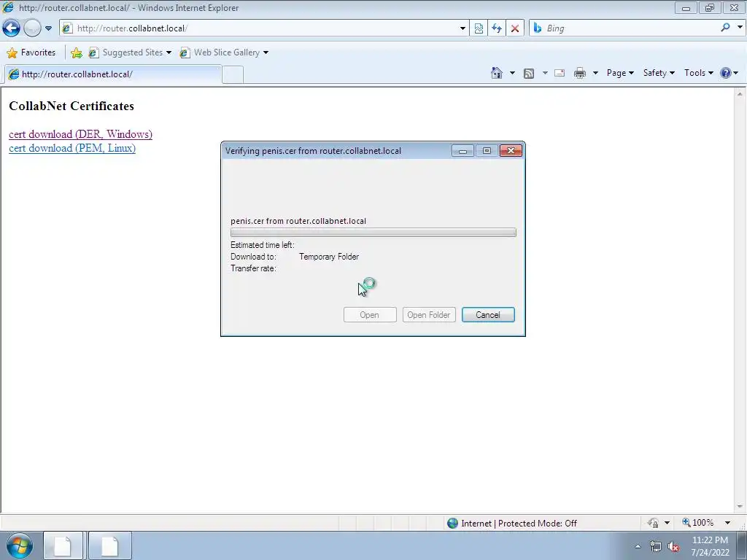Stop loading with the red X icon

point(514,28)
